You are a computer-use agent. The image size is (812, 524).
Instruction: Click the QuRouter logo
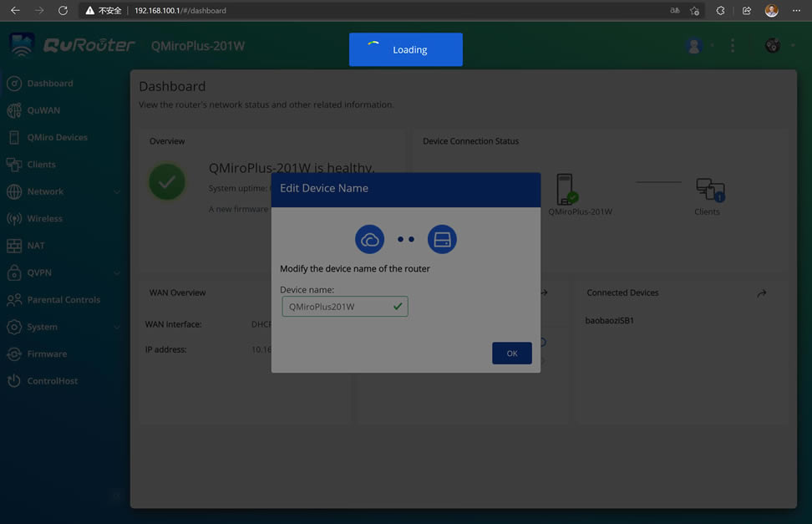(72, 45)
